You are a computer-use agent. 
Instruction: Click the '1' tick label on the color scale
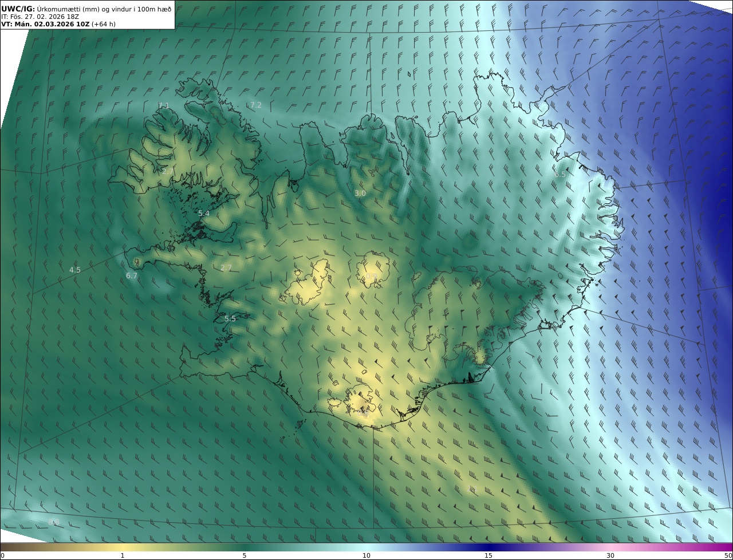(123, 555)
